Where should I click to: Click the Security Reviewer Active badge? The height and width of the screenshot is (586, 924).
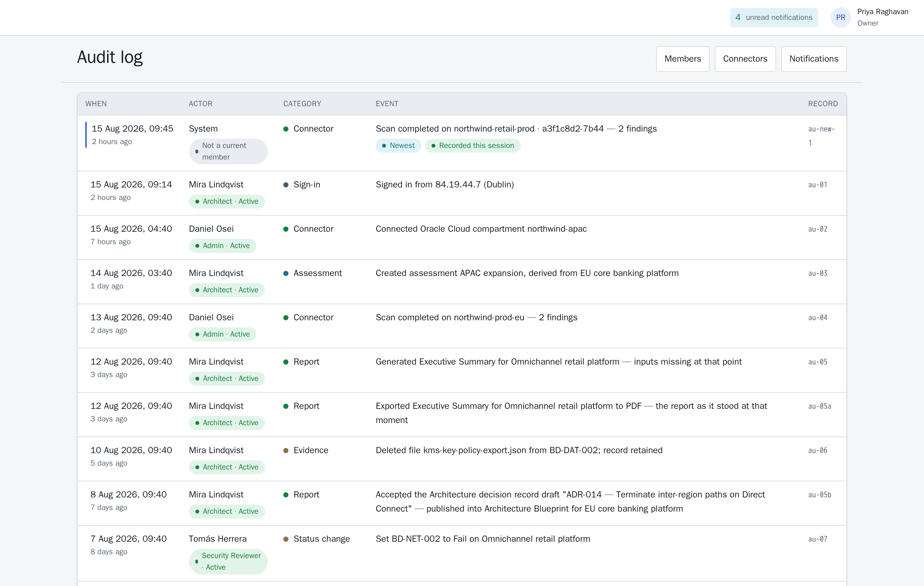point(228,561)
